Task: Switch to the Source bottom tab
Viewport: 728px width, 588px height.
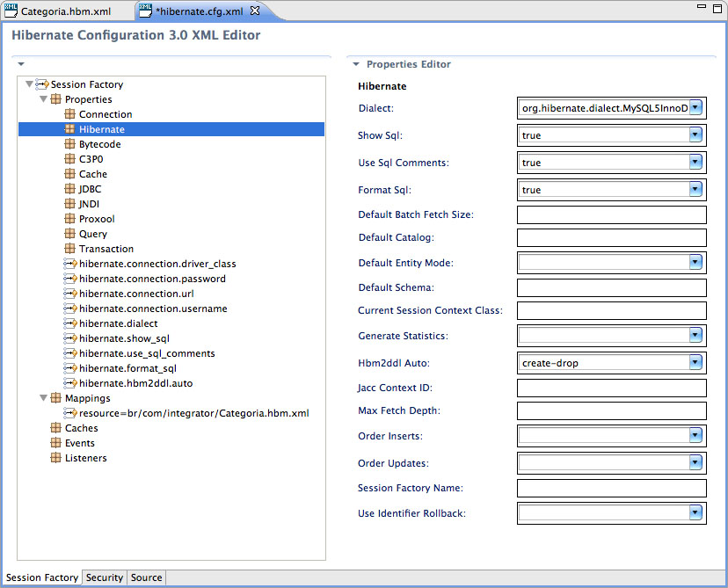Action: [x=146, y=577]
